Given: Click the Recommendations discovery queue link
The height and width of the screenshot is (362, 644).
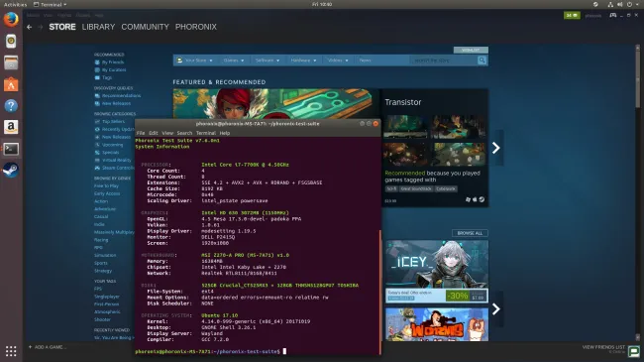Looking at the screenshot, I should click(121, 95).
